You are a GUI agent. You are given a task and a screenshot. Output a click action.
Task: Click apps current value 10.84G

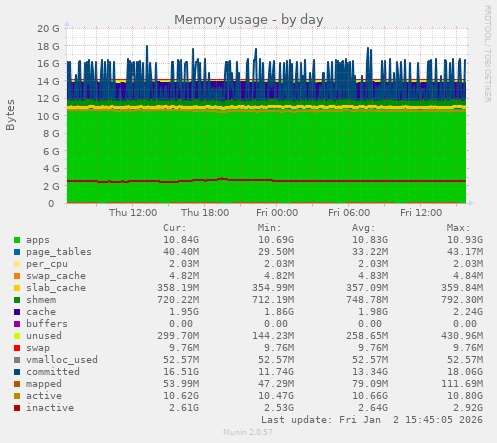181,240
